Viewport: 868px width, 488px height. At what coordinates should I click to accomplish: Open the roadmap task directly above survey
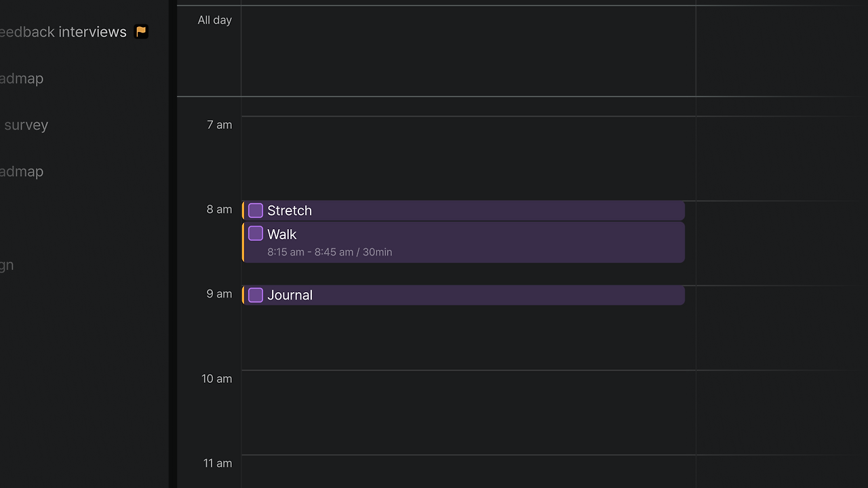[x=22, y=79]
